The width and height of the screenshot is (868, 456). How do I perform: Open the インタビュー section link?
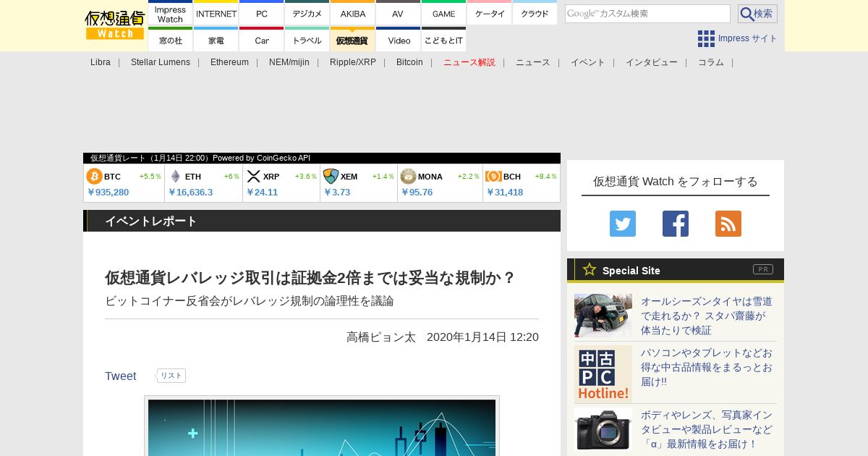pyautogui.click(x=652, y=62)
